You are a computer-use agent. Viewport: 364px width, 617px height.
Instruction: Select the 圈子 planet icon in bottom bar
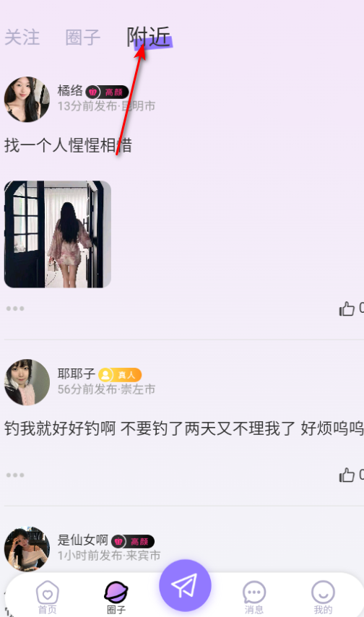(116, 597)
